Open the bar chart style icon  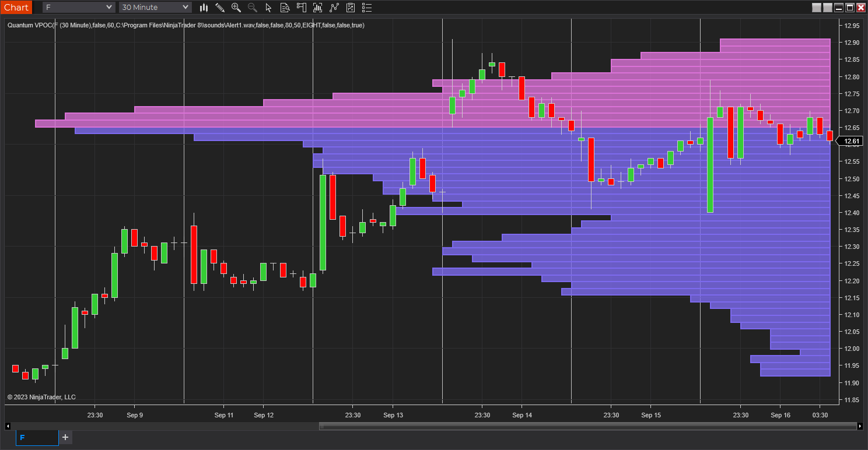point(204,8)
